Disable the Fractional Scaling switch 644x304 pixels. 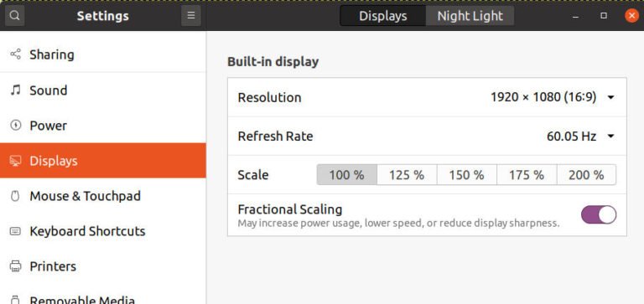599,215
